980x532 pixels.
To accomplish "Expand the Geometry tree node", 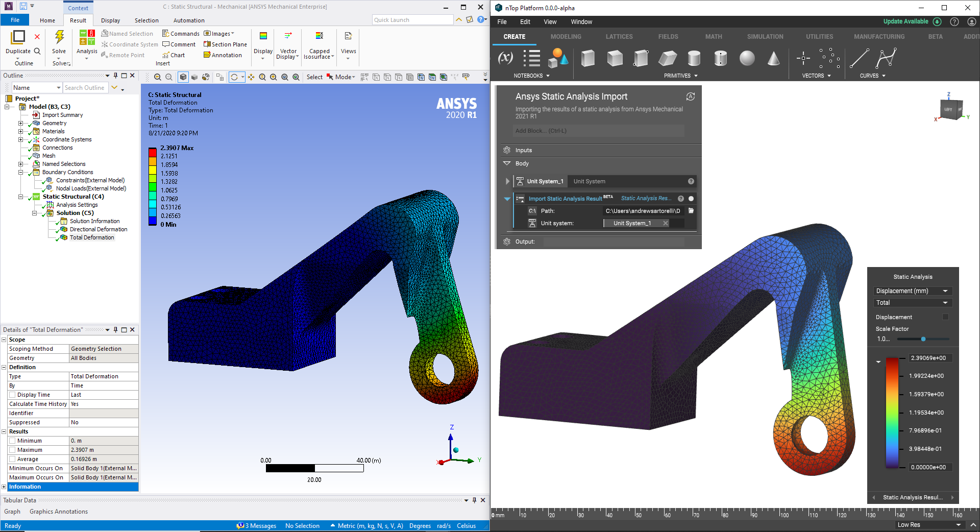I will click(20, 123).
